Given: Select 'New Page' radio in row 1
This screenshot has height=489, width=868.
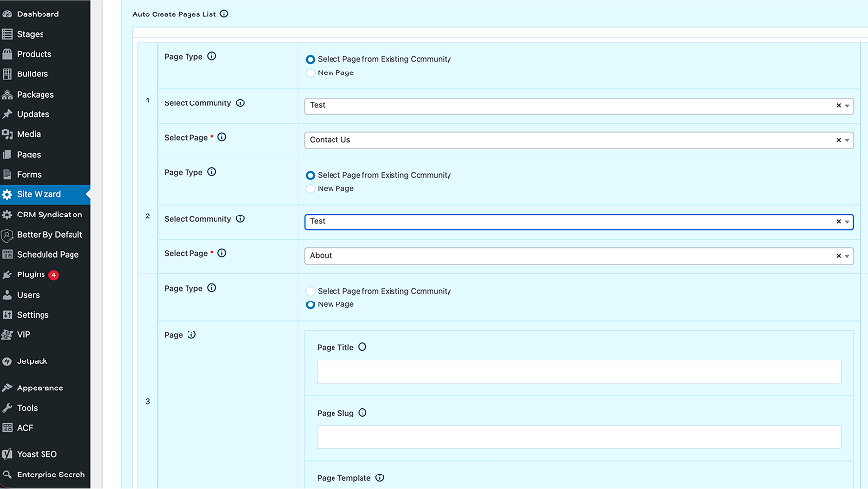Looking at the screenshot, I should click(310, 73).
